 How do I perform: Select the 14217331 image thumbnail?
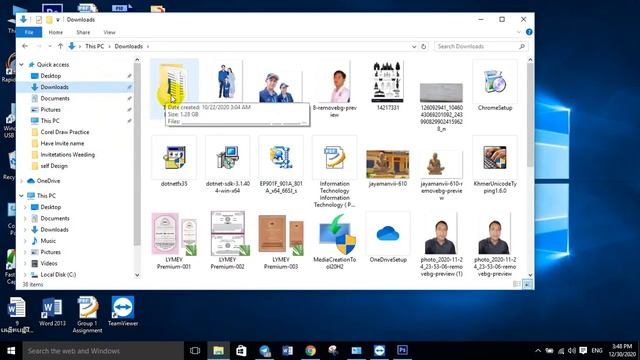[387, 86]
